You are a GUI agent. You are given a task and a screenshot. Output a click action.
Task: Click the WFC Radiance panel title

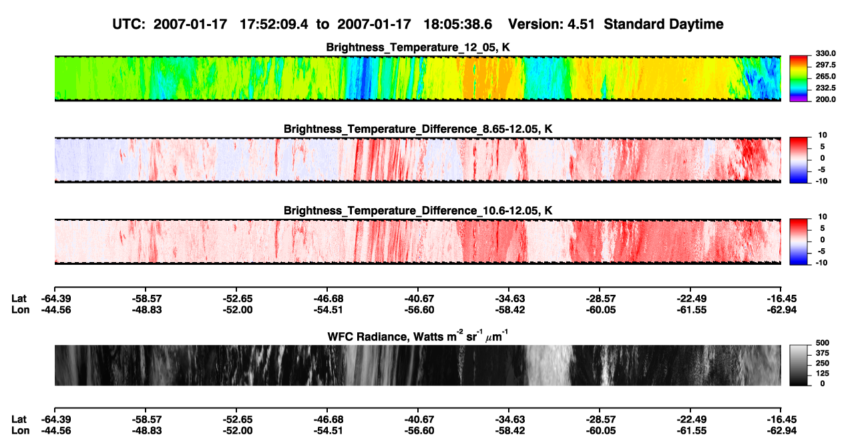418,336
